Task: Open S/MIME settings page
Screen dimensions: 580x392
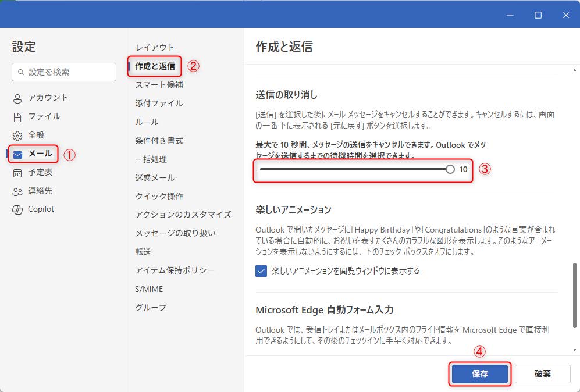Action: (x=149, y=289)
